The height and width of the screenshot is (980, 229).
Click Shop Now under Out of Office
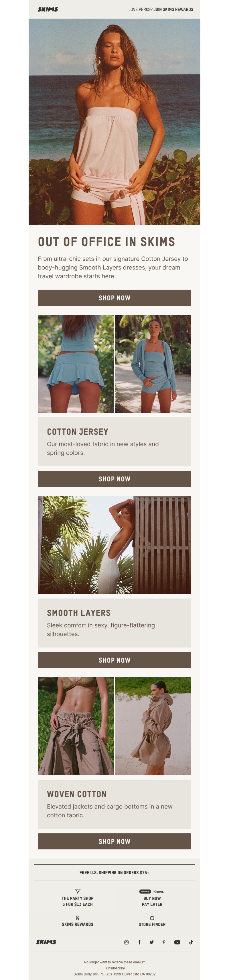pyautogui.click(x=114, y=298)
